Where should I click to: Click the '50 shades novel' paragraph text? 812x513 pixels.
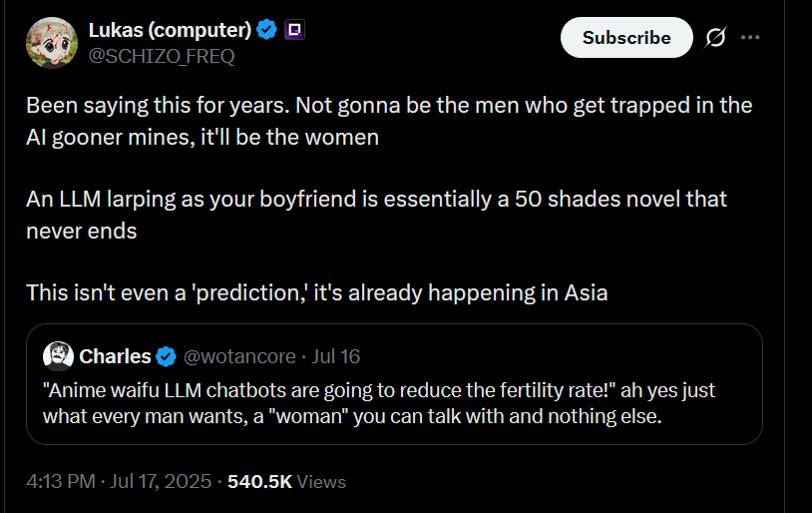click(376, 215)
